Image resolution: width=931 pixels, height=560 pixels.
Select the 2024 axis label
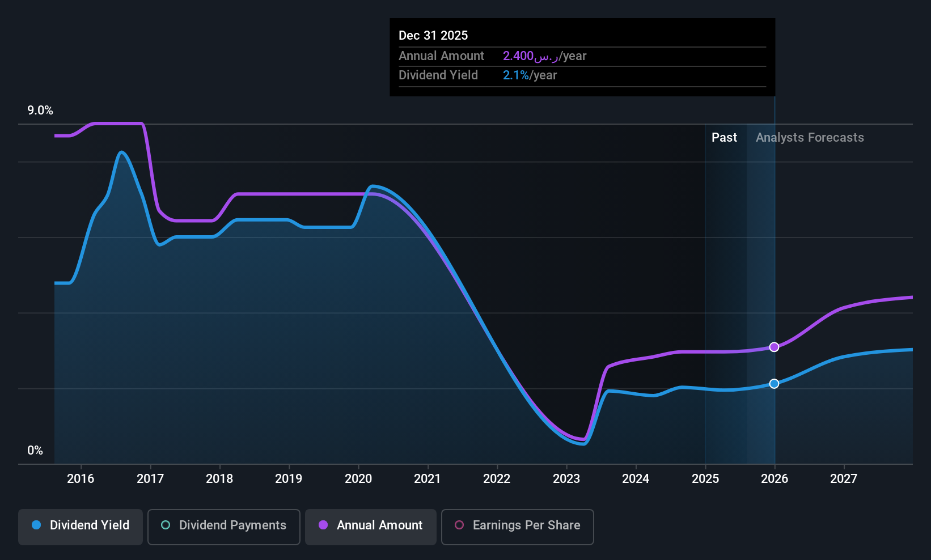636,479
